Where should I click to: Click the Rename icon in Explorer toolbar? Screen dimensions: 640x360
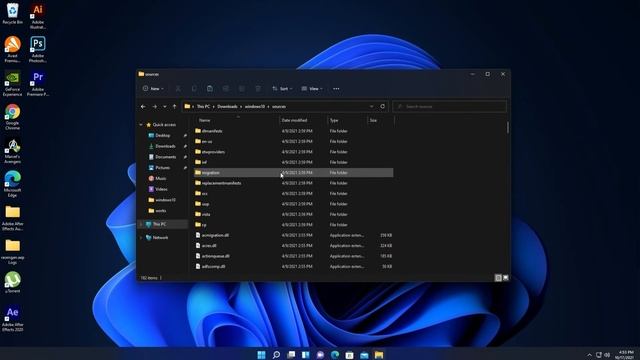(226, 89)
